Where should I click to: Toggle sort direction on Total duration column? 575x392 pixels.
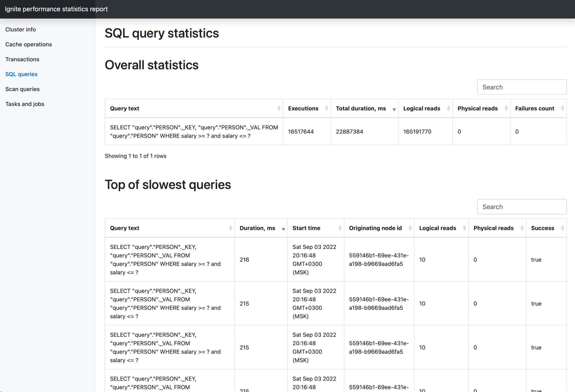394,109
